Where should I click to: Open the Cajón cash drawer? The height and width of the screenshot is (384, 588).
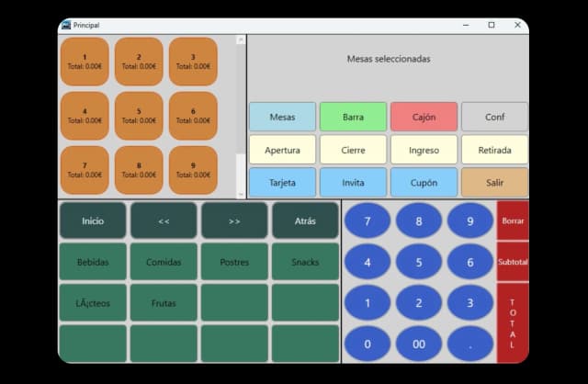pos(424,117)
